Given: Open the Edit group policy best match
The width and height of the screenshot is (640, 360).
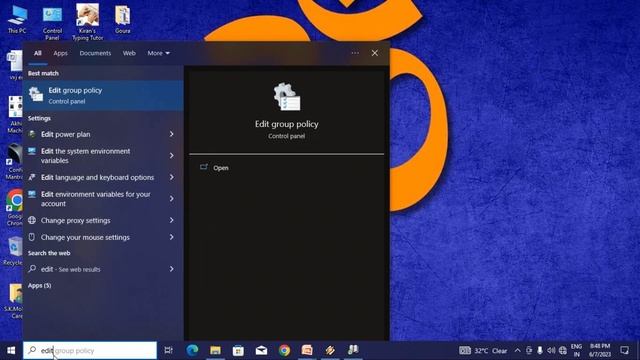Looking at the screenshot, I should (x=103, y=96).
